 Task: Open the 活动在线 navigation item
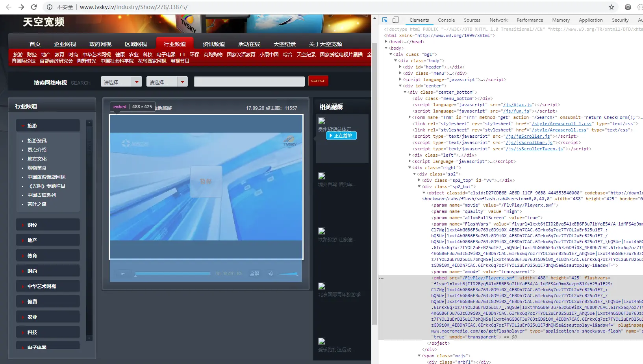[249, 44]
